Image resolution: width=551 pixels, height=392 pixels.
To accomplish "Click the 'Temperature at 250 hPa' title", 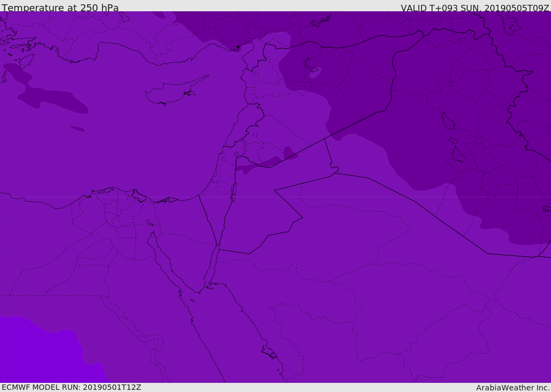I will [60, 8].
